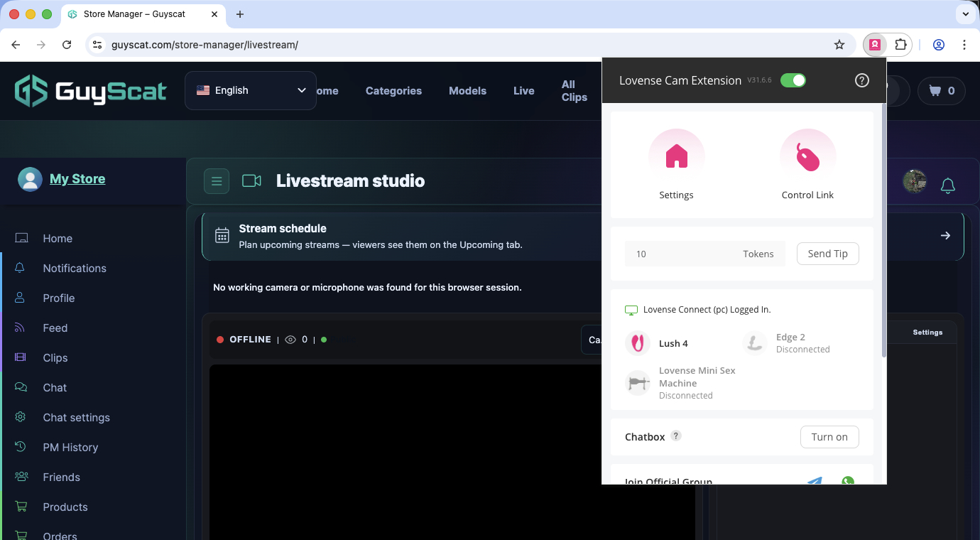Screen dimensions: 980x540
Task: Expand the Chrome tab search dropdown
Action: pyautogui.click(x=965, y=14)
